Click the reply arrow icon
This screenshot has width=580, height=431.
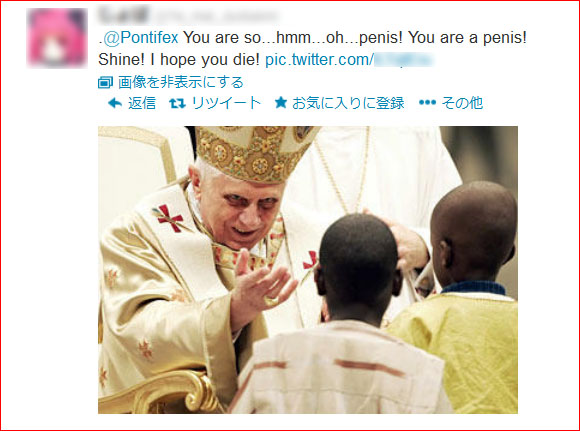(115, 103)
